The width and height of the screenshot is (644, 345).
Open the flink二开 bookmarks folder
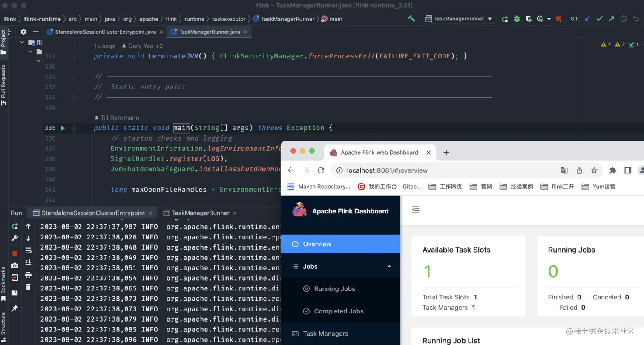(557, 187)
